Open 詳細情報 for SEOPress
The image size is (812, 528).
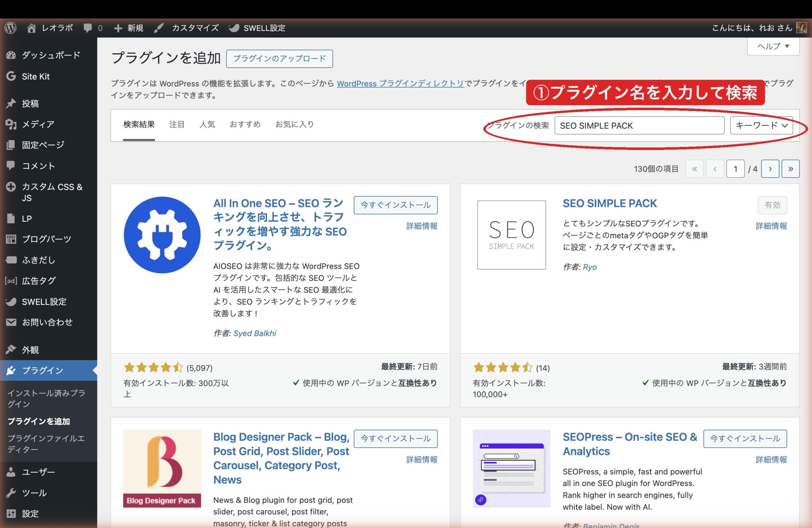(x=771, y=460)
